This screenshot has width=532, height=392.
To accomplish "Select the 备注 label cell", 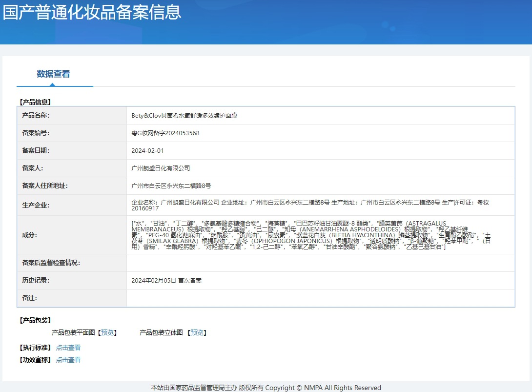I will click(x=72, y=298).
